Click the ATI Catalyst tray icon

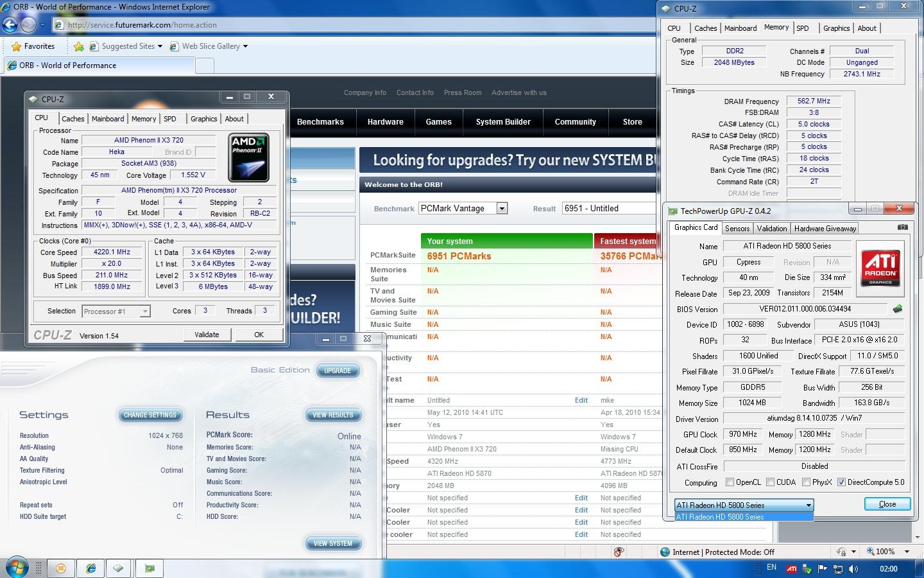click(x=792, y=569)
